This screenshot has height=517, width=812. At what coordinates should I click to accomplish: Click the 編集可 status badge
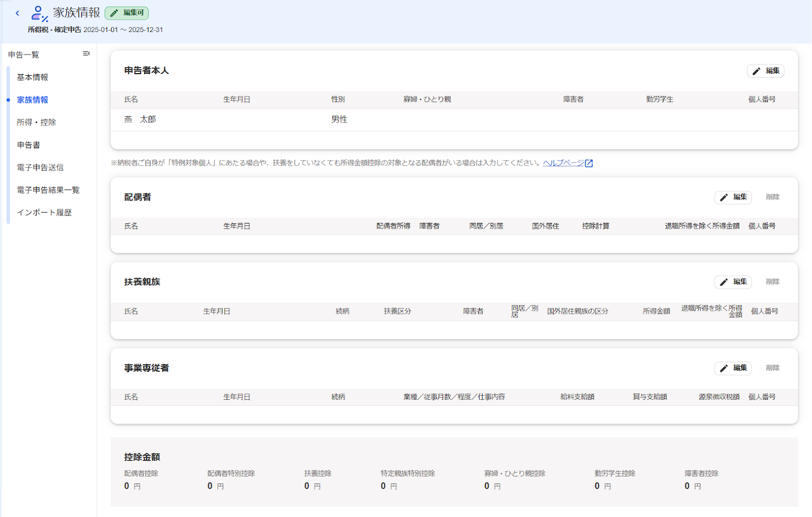(127, 13)
